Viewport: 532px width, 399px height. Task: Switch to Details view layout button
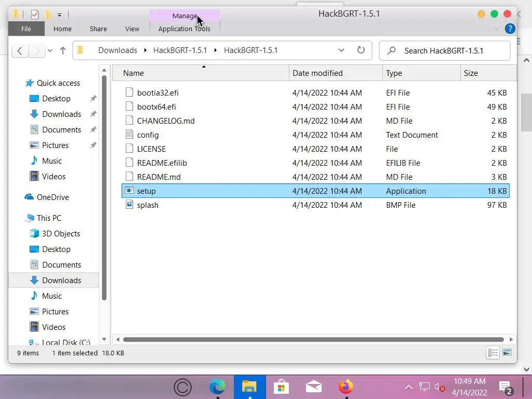(493, 353)
